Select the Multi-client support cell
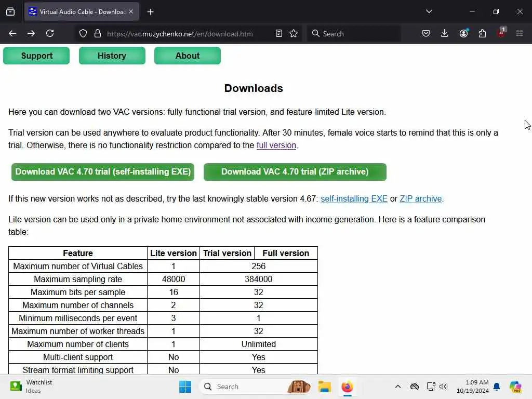The width and height of the screenshot is (532, 399). [x=78, y=357]
